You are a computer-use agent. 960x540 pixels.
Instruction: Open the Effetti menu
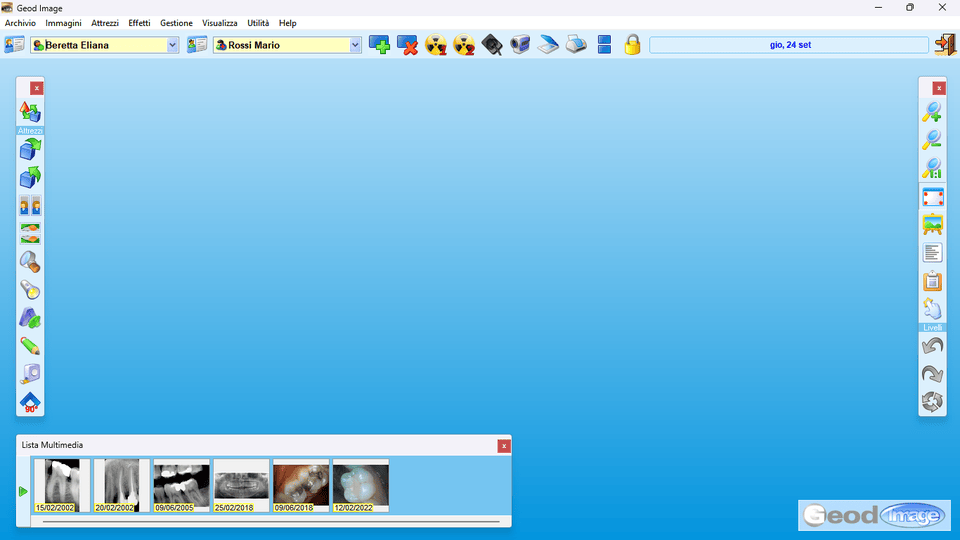coord(139,23)
